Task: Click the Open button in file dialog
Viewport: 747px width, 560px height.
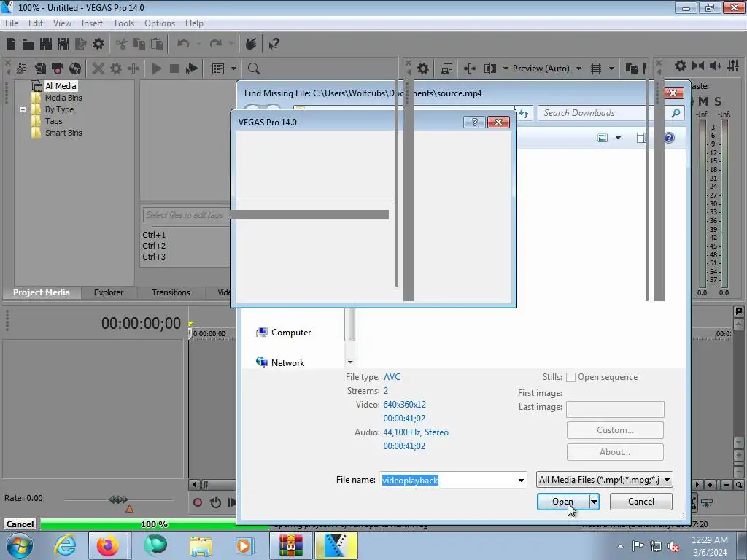Action: pos(562,502)
